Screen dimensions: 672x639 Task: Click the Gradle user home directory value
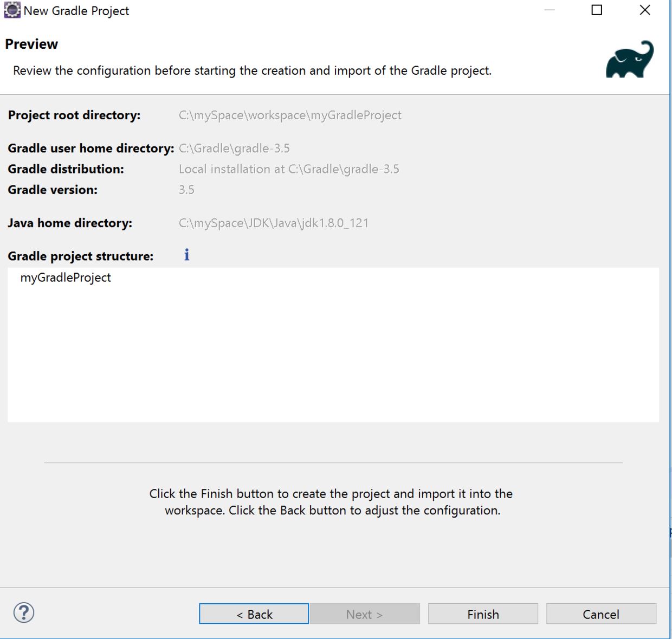pyautogui.click(x=234, y=148)
